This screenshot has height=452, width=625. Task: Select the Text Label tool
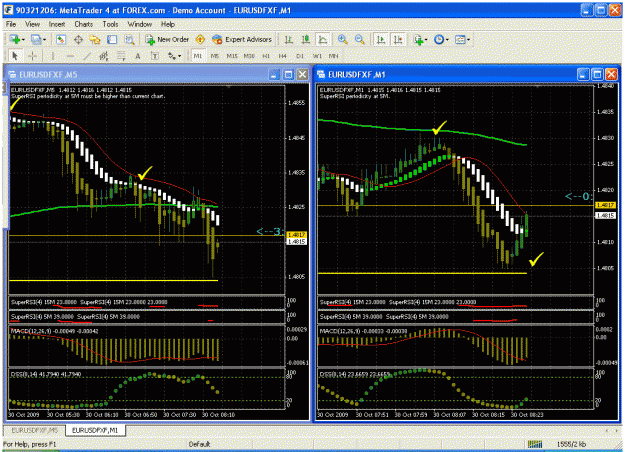[x=155, y=56]
